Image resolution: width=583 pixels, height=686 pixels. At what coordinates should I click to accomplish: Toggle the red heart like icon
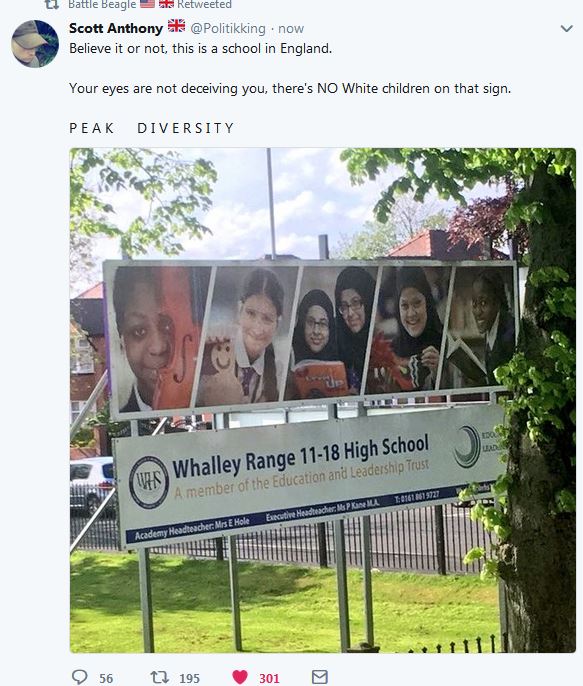(x=240, y=677)
